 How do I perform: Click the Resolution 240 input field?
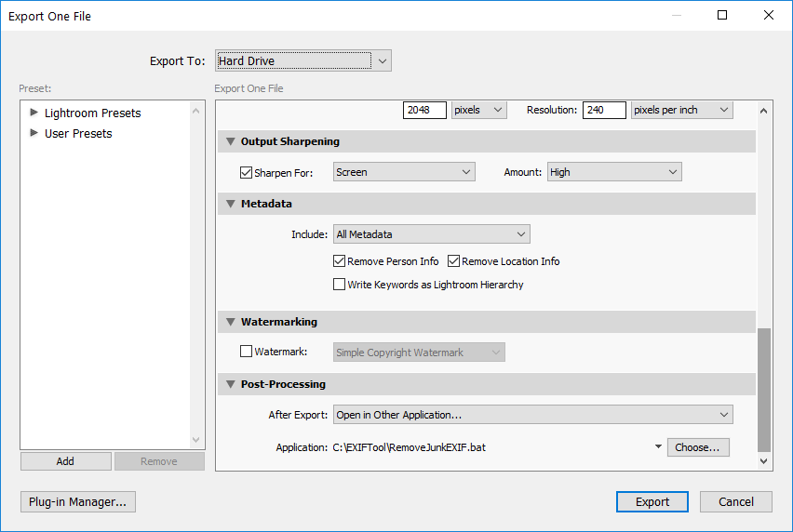coord(604,110)
